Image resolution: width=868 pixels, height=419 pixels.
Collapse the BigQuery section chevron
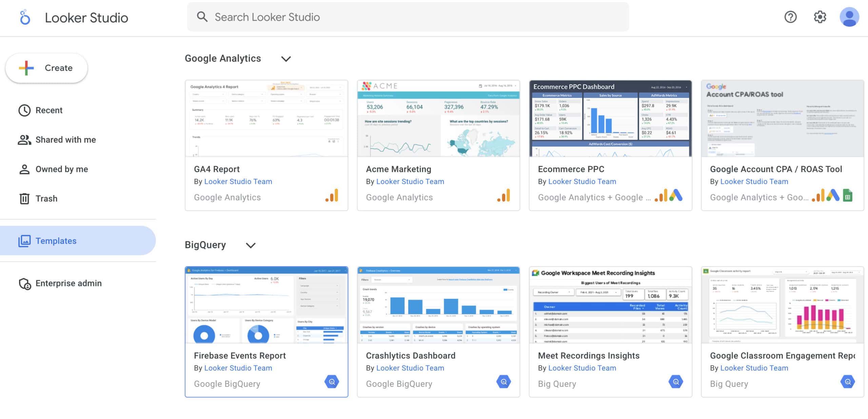(x=251, y=245)
